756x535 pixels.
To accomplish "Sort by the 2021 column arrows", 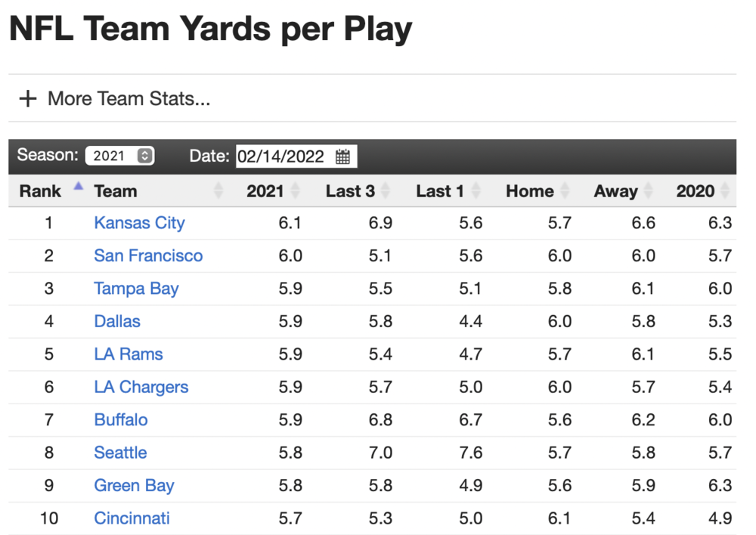I will click(x=295, y=191).
